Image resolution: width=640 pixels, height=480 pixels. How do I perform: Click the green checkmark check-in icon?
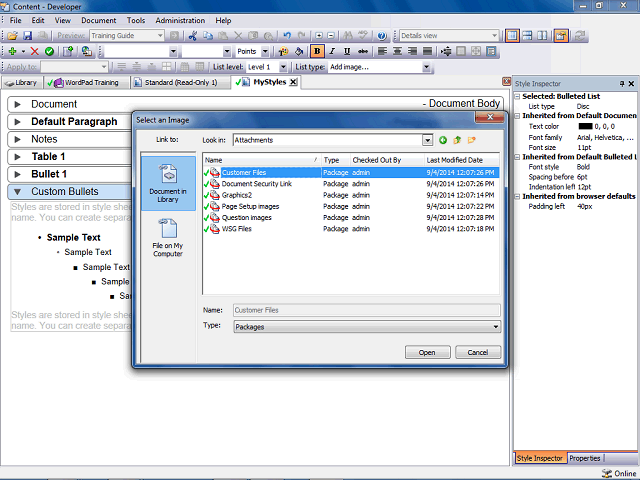(x=49, y=51)
